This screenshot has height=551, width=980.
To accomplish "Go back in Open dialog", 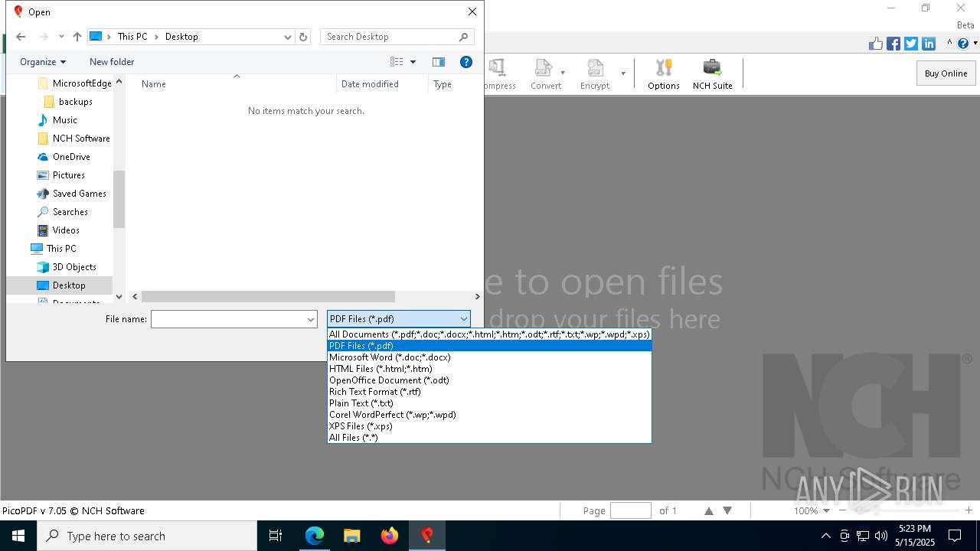I will (x=21, y=37).
